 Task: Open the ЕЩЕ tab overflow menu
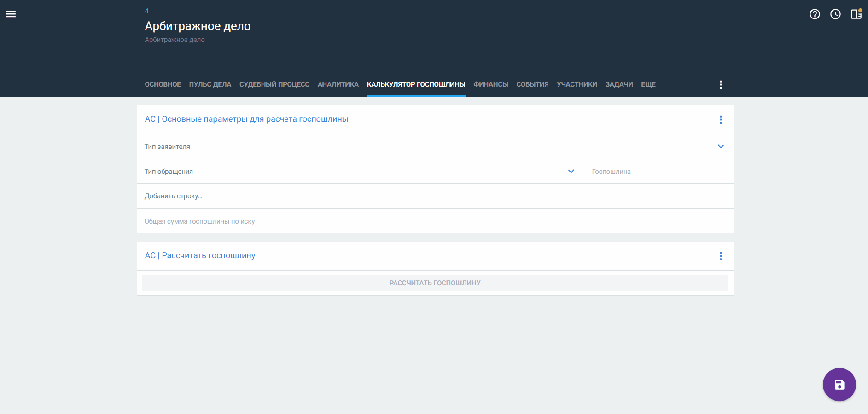(648, 84)
